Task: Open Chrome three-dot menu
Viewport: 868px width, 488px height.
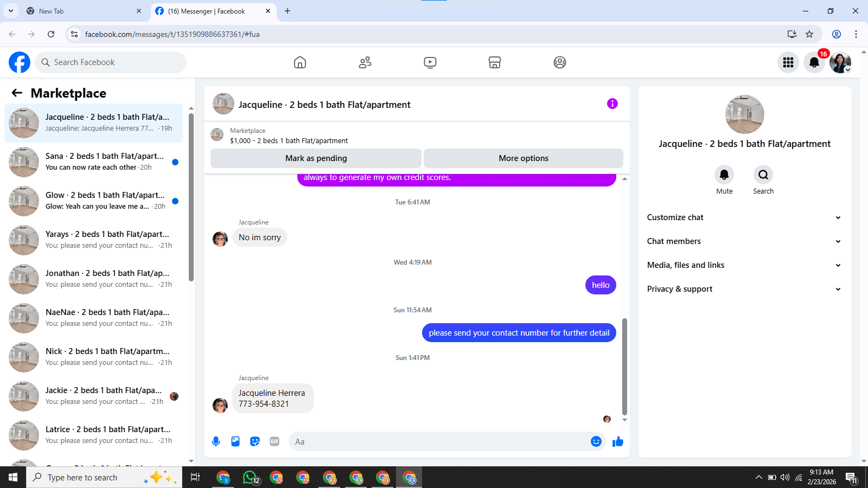Action: point(856,34)
